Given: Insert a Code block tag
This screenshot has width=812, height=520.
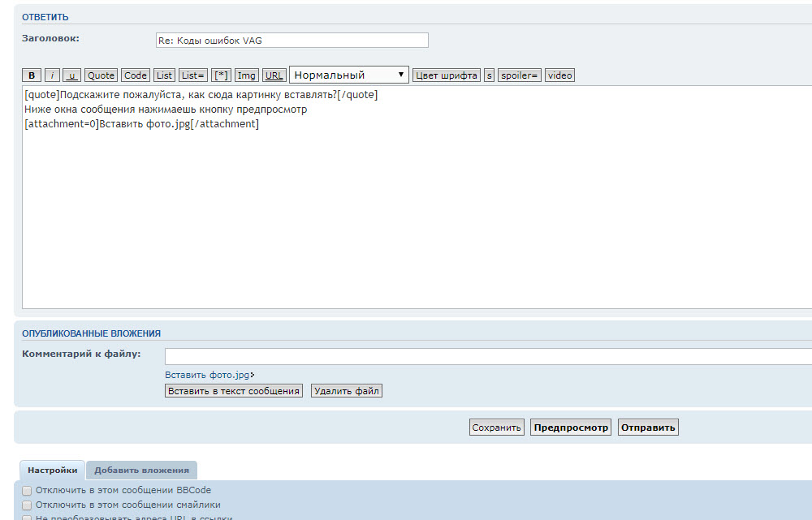Looking at the screenshot, I should coord(136,75).
